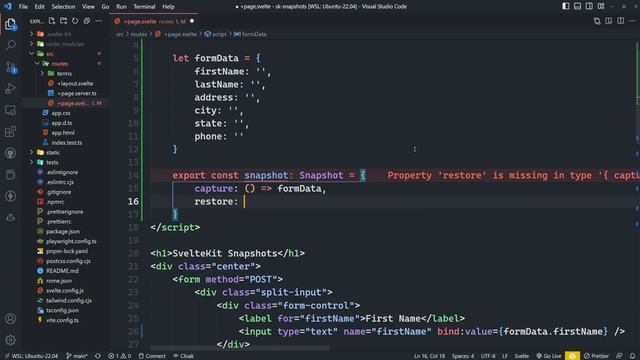640x360 pixels.
Task: Open the Source Control view
Action: pyautogui.click(x=11, y=67)
